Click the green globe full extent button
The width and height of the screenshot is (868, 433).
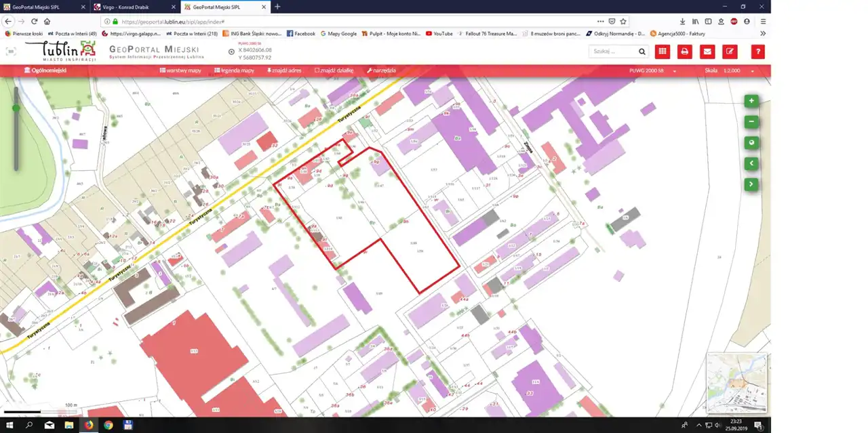pyautogui.click(x=751, y=142)
